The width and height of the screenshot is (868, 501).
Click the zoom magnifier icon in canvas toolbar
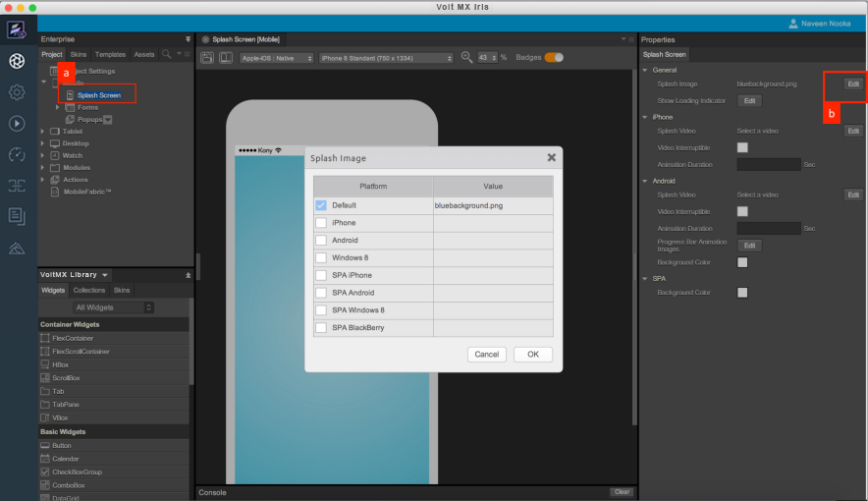click(x=466, y=58)
